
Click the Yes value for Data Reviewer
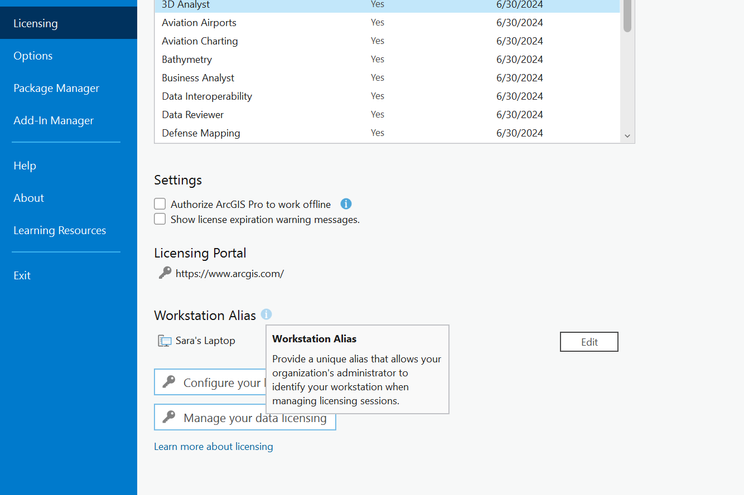pyautogui.click(x=377, y=114)
